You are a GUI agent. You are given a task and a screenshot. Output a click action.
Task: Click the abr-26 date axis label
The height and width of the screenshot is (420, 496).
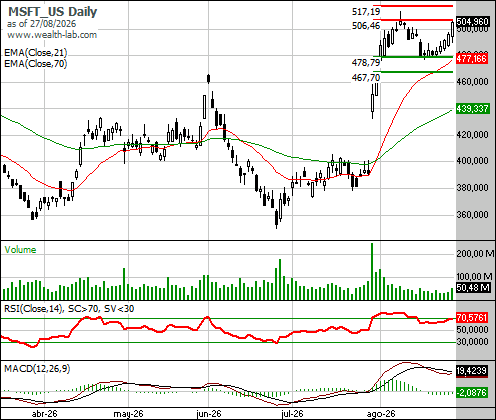[44, 414]
